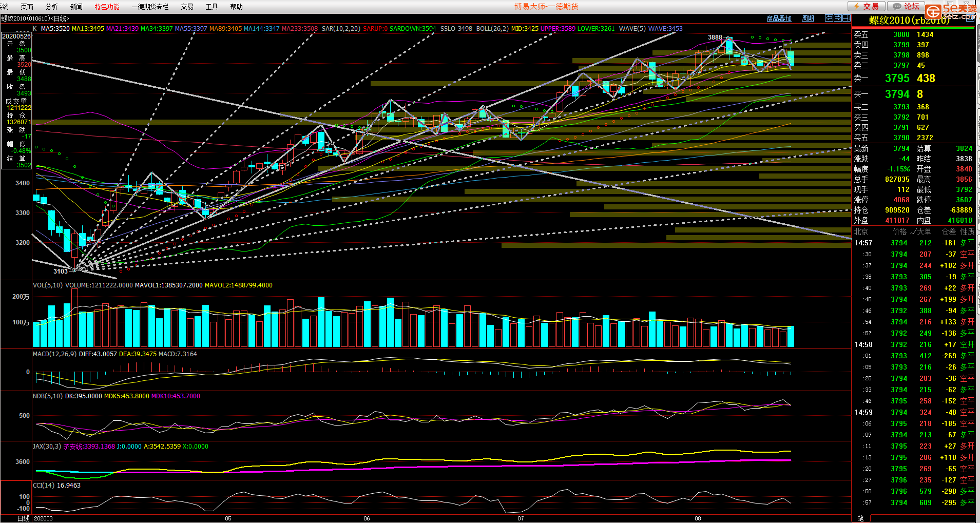Screen dimensions: 980x523
Task: Click the 3888 high price marker
Action: point(715,37)
